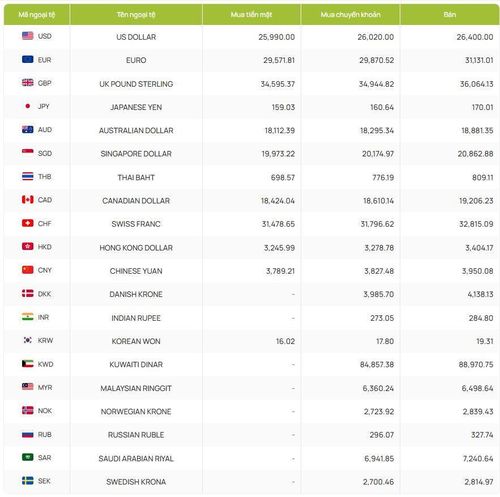Viewport: 500px width, 497px height.
Task: Click the Japanese flag icon beside JPY
Action: [x=28, y=106]
